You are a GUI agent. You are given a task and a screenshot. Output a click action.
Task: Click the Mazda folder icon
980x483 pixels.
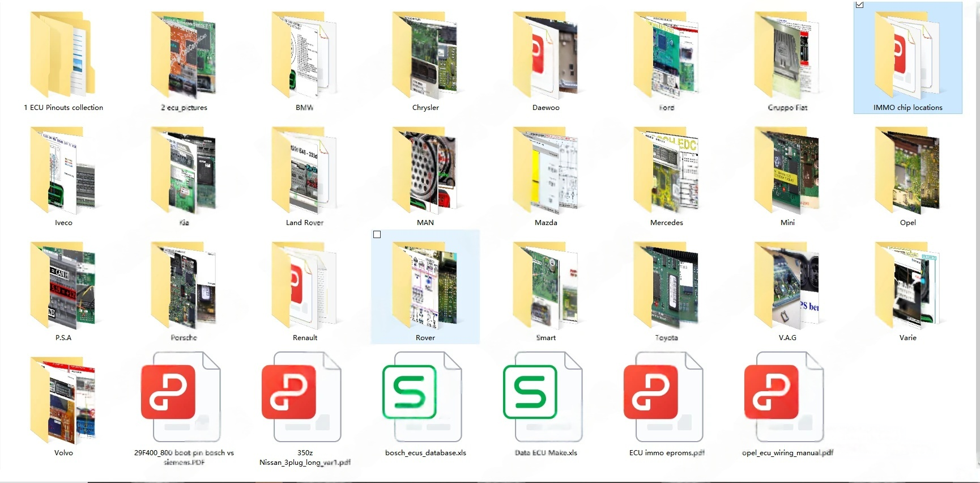546,170
